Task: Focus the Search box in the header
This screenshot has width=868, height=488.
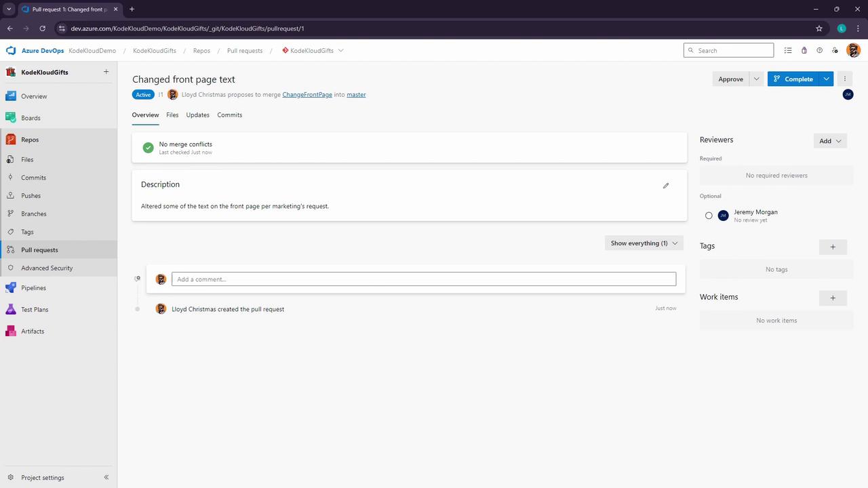Action: (x=728, y=50)
